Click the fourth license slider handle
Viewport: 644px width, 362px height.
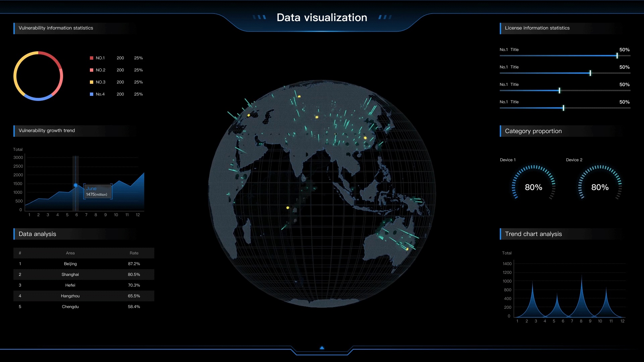563,108
